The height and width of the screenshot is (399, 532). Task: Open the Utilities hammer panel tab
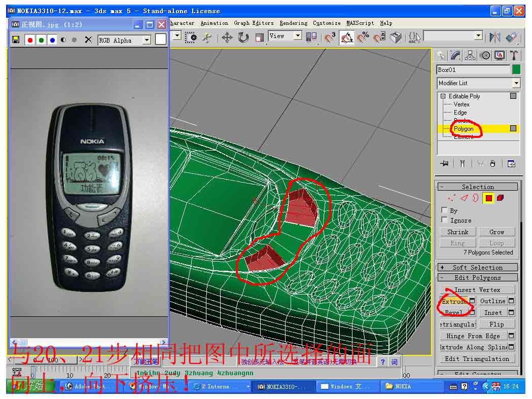pos(514,55)
